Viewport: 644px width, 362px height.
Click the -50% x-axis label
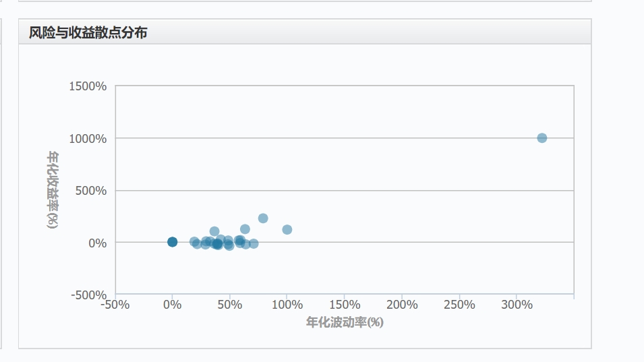click(115, 305)
